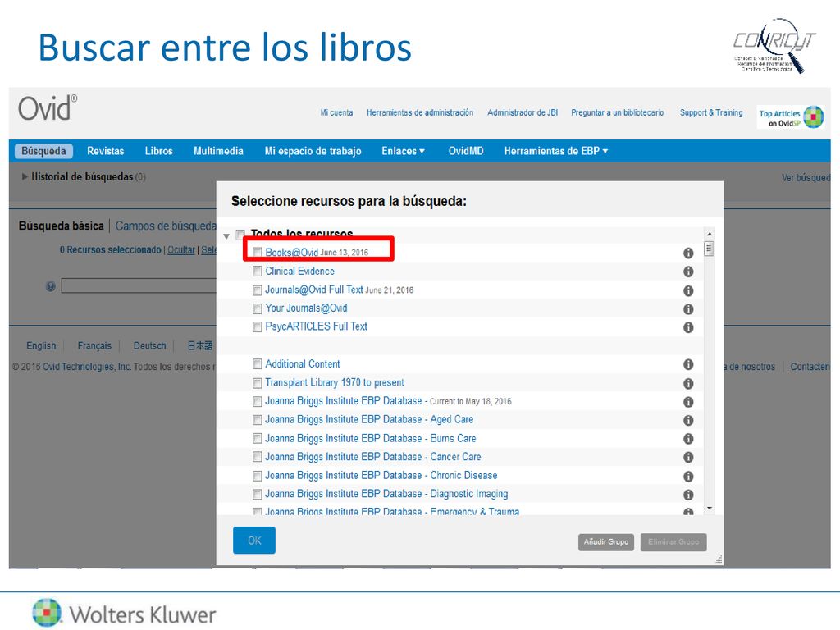Open info icon for JBI Diagnostic Imaging
The width and height of the screenshot is (840, 630).
point(688,495)
